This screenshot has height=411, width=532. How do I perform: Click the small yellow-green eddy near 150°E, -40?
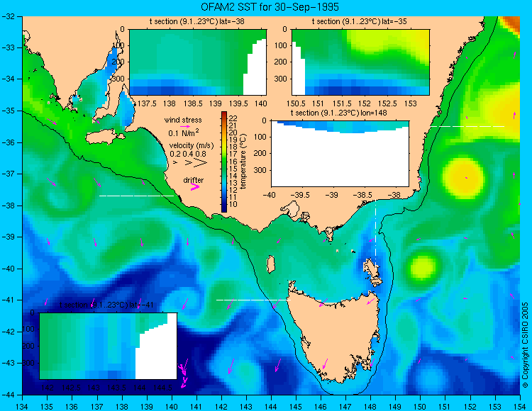coord(423,267)
